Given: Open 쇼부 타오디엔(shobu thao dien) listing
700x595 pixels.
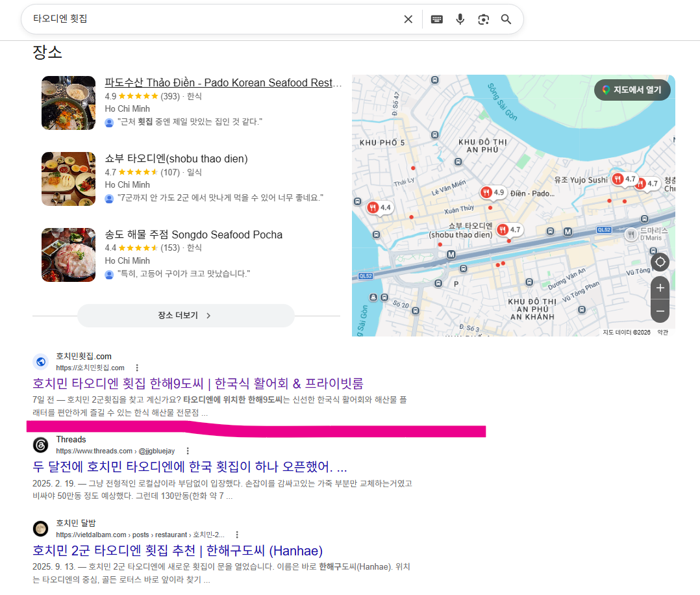Looking at the screenshot, I should tap(177, 158).
